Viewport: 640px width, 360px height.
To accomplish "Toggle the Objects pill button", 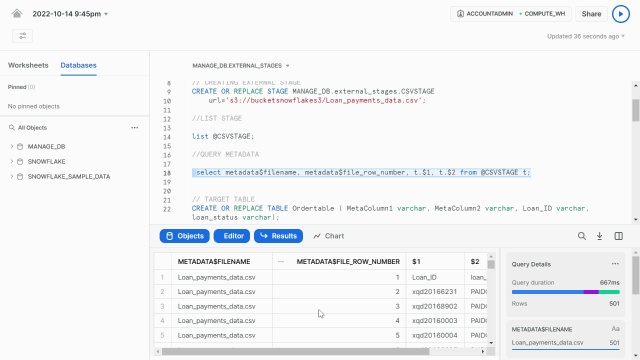I will [x=184, y=236].
